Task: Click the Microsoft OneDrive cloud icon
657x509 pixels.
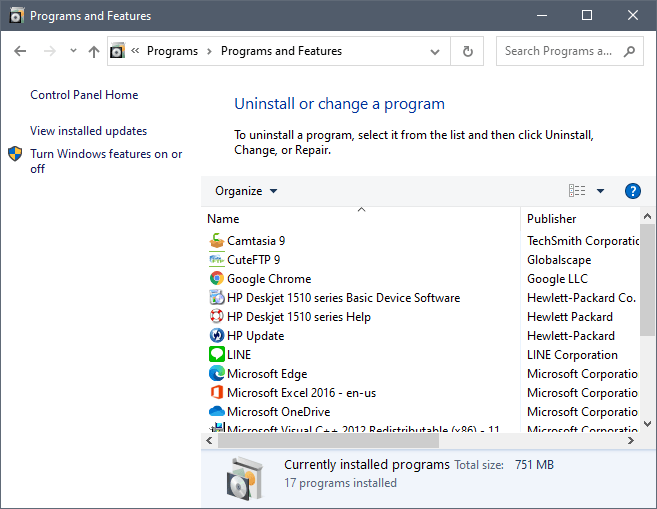Action: pos(217,411)
